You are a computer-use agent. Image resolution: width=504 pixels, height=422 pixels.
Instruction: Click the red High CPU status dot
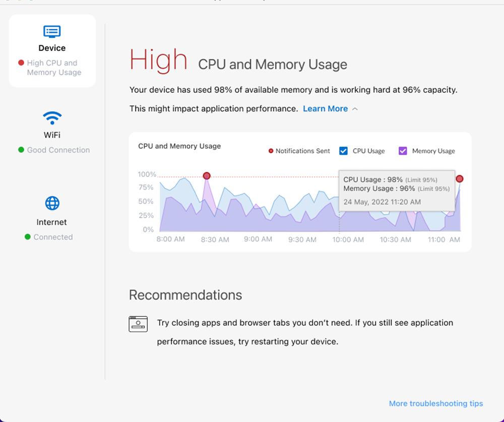point(21,63)
